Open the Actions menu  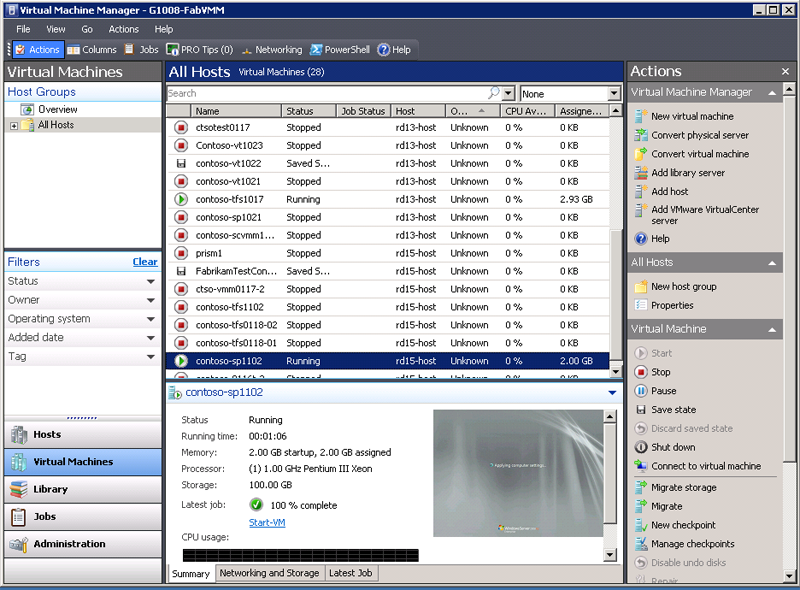[123, 29]
